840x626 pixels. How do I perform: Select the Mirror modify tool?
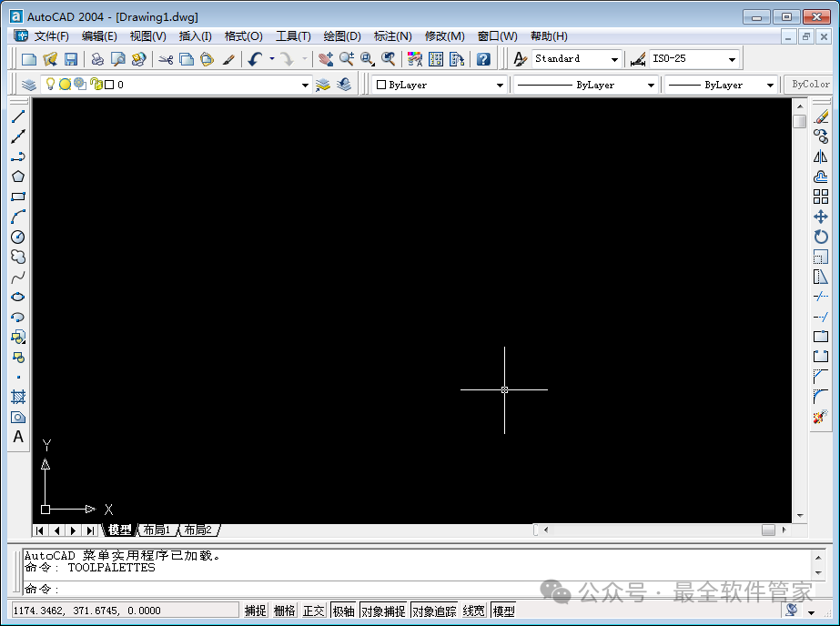tap(820, 156)
